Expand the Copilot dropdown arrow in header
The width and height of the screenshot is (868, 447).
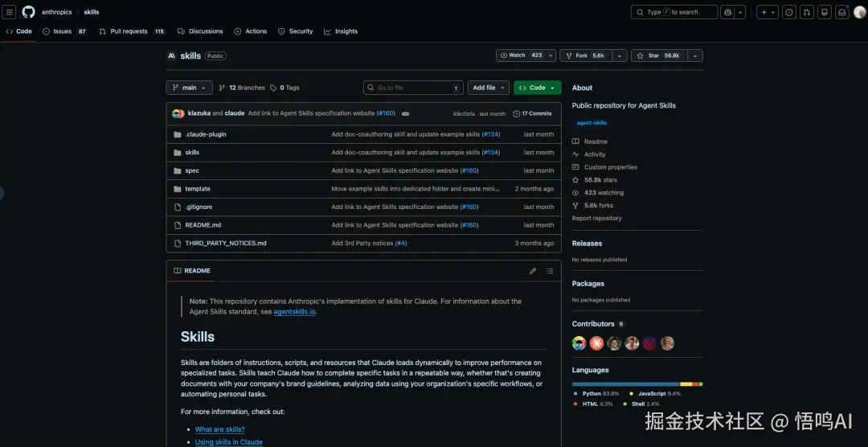tap(740, 12)
